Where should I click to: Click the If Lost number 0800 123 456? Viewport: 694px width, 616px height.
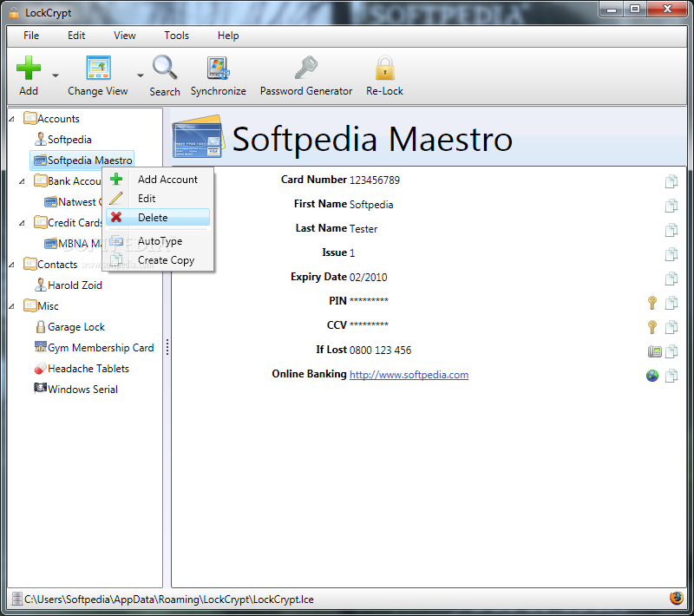pos(380,351)
